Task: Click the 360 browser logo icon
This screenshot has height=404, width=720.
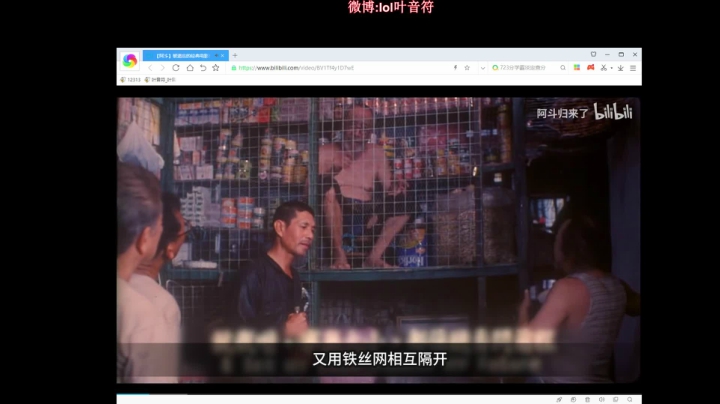Action: 129,61
